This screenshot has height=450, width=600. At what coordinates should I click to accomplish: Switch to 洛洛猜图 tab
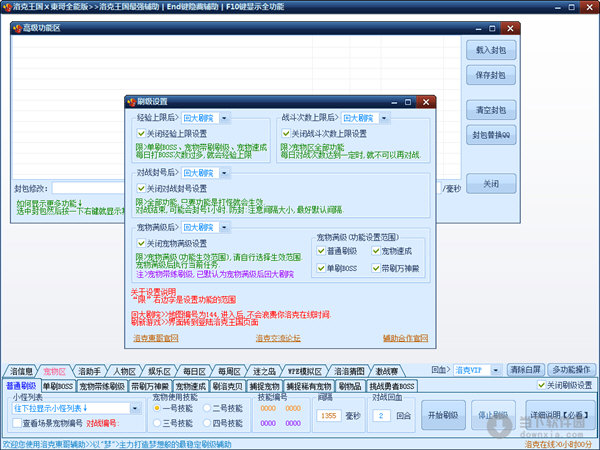point(349,371)
